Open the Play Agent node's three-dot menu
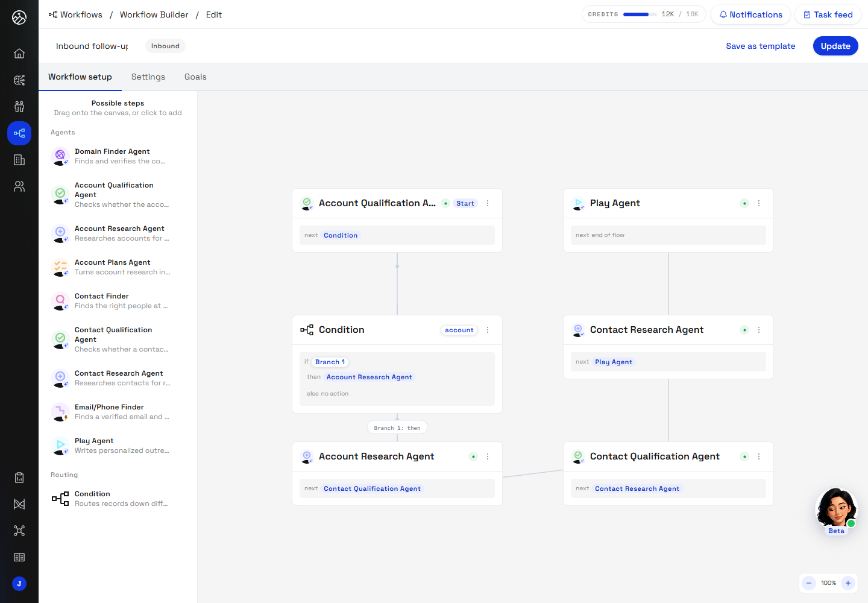 coord(759,203)
